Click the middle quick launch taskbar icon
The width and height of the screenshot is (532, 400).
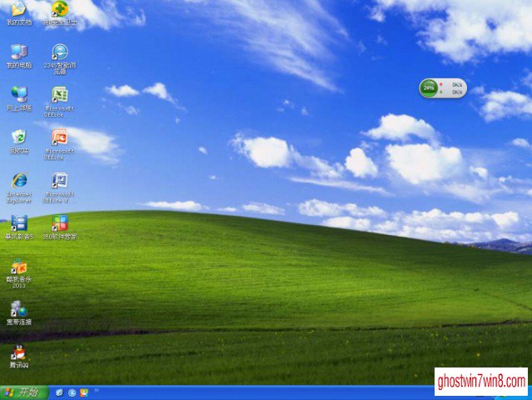72,392
